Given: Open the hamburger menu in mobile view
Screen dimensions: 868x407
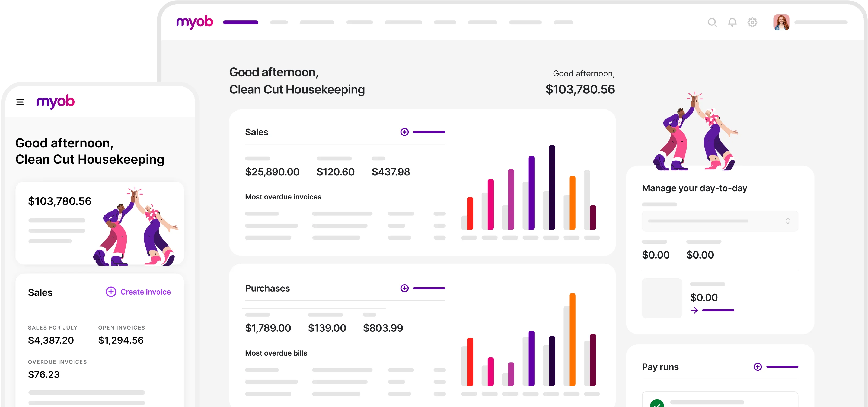Looking at the screenshot, I should 20,102.
